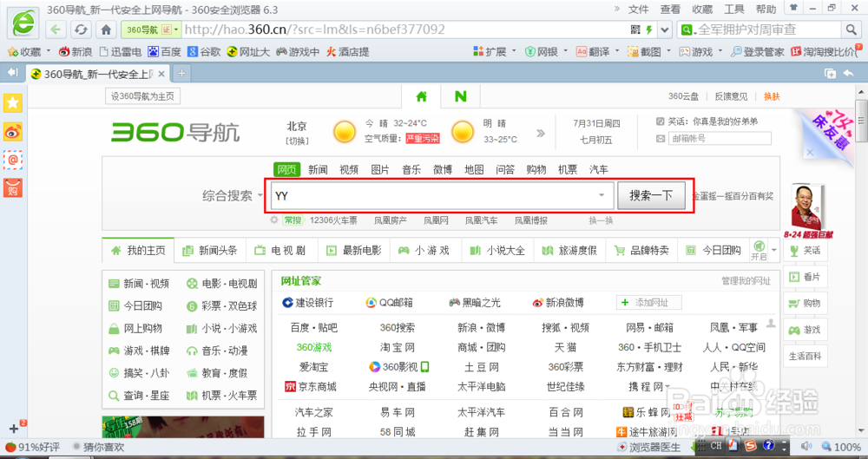Click the volume speaker tray icon
This screenshot has width=868, height=459.
[x=806, y=446]
